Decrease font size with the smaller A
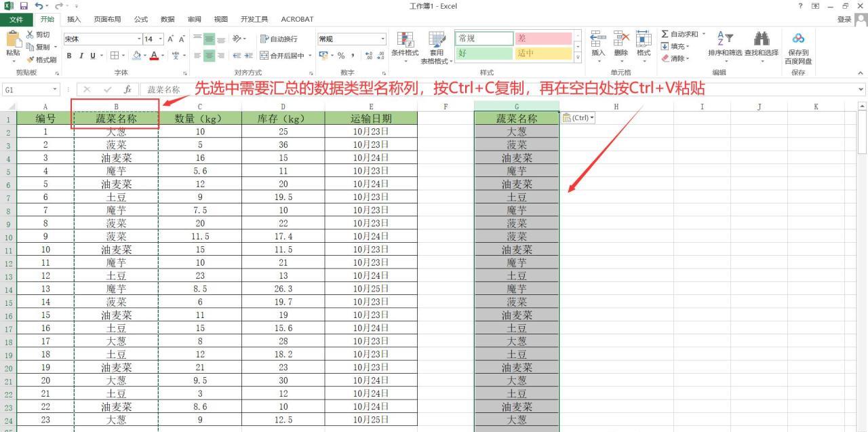868x432 pixels. pyautogui.click(x=182, y=39)
